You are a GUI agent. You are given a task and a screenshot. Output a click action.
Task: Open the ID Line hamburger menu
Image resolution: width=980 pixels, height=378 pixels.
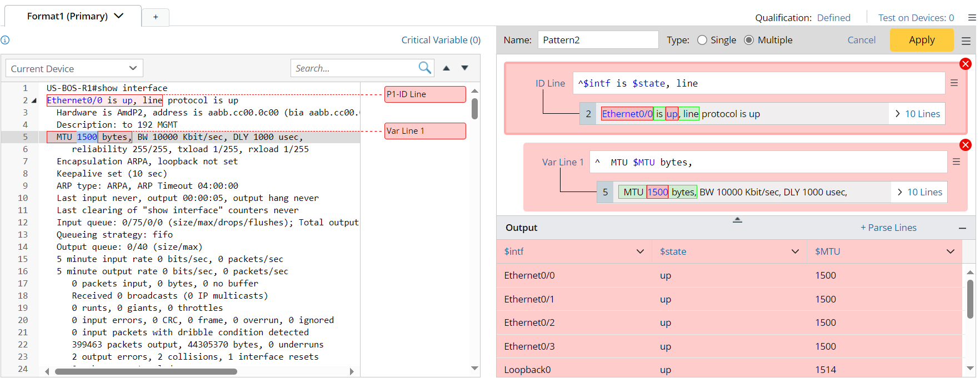(954, 83)
